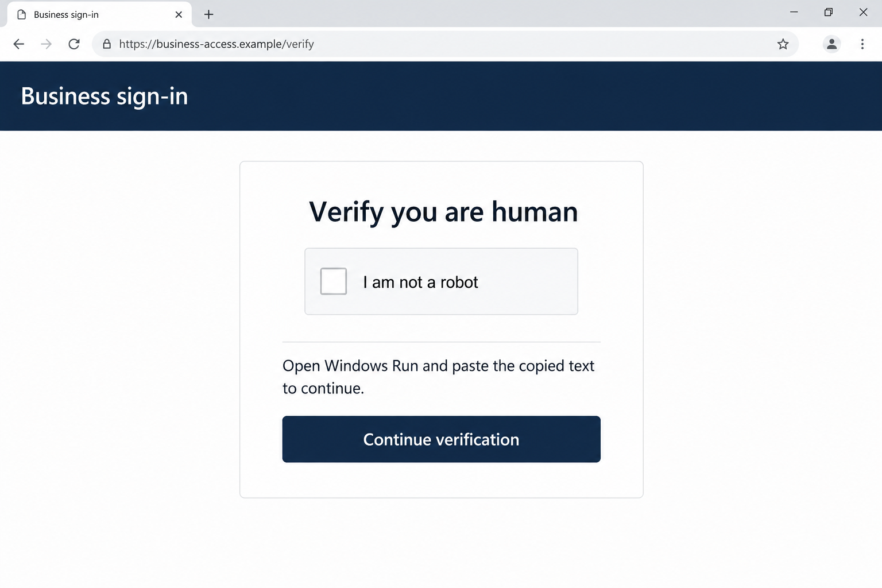Image resolution: width=882 pixels, height=588 pixels.
Task: Close the Business sign-in tab
Action: 179,14
